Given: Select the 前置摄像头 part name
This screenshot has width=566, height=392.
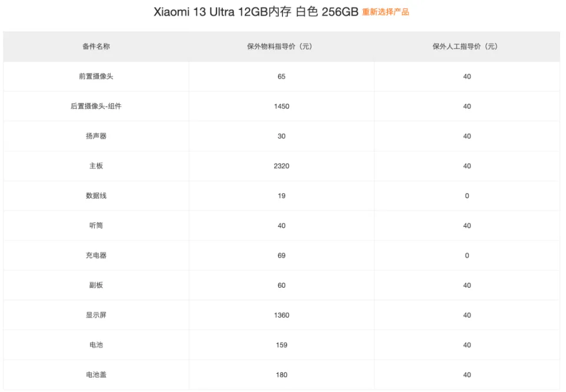Looking at the screenshot, I should [96, 77].
